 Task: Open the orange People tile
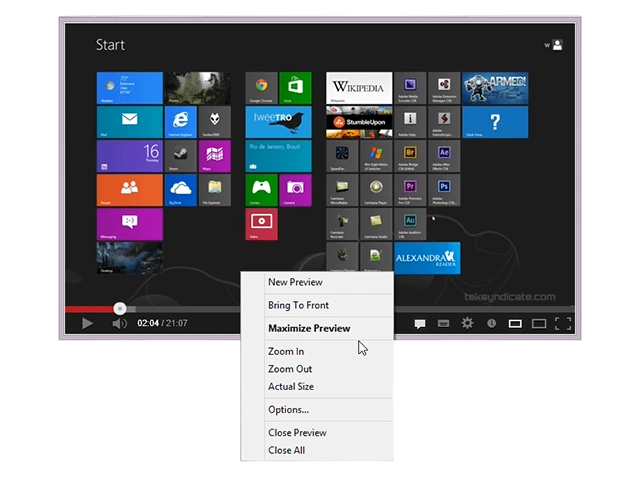point(129,190)
